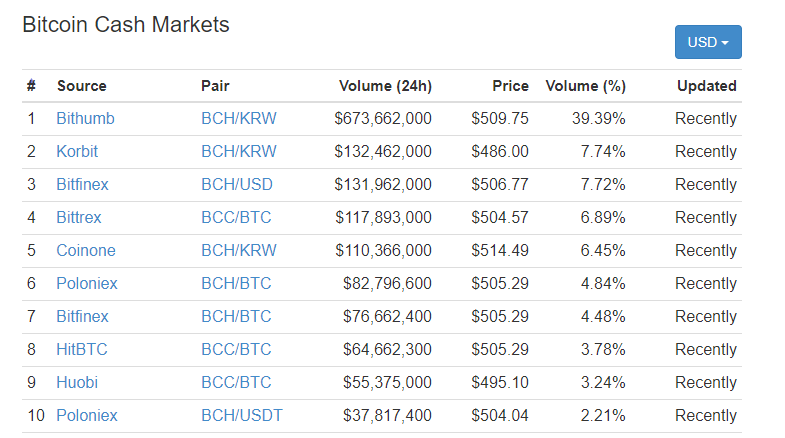Select Bithumb's BCH/KRW pair link
Image resolution: width=785 pixels, height=438 pixels.
tap(238, 119)
